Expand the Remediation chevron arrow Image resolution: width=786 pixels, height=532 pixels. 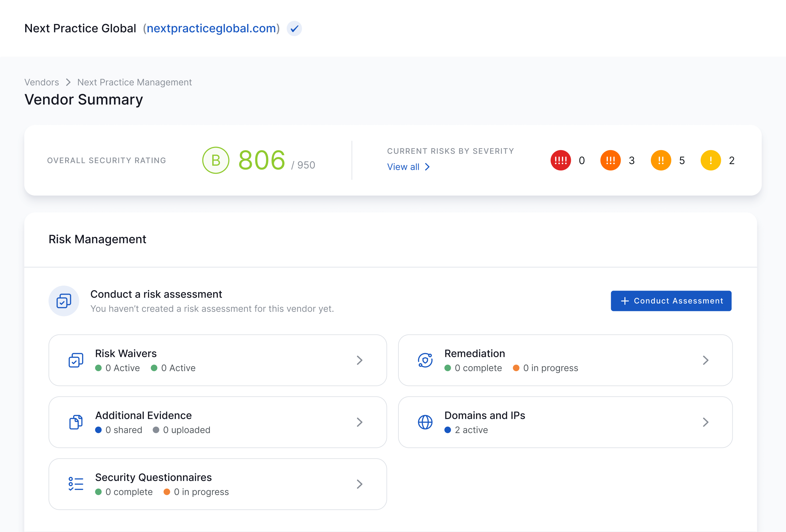coord(705,360)
